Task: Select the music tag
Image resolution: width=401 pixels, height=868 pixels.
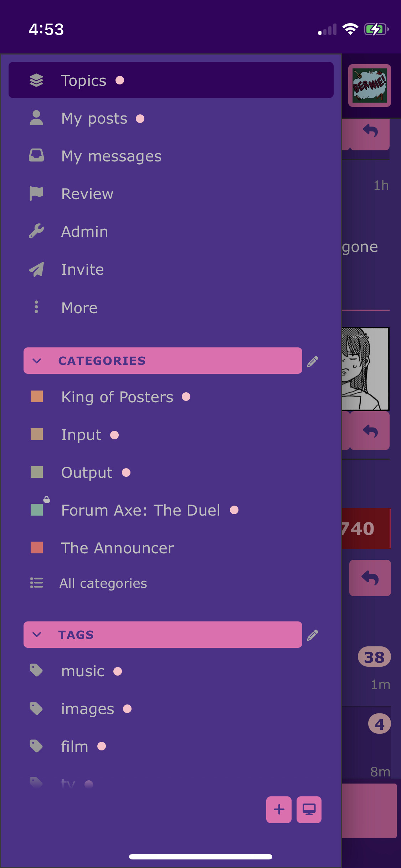Action: 83,671
